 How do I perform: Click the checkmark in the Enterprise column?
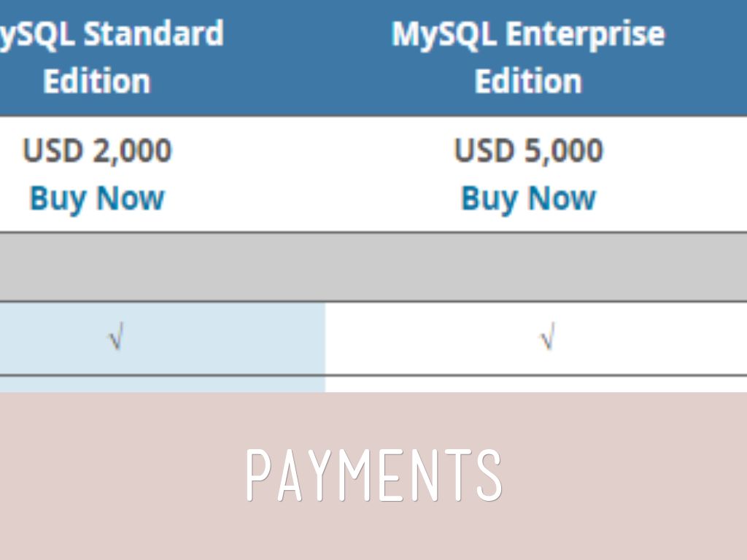[546, 339]
